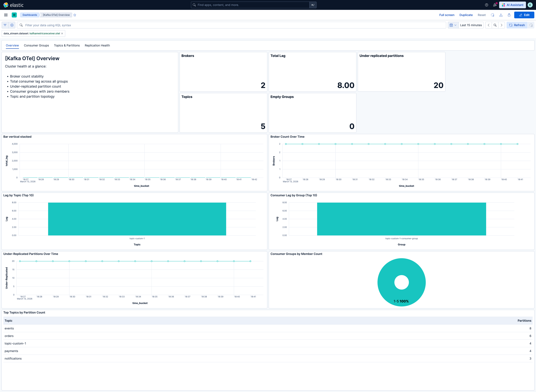Screen dimensions: 536x392
Task: Switch to the Consumer Groups tab
Action: coord(36,46)
